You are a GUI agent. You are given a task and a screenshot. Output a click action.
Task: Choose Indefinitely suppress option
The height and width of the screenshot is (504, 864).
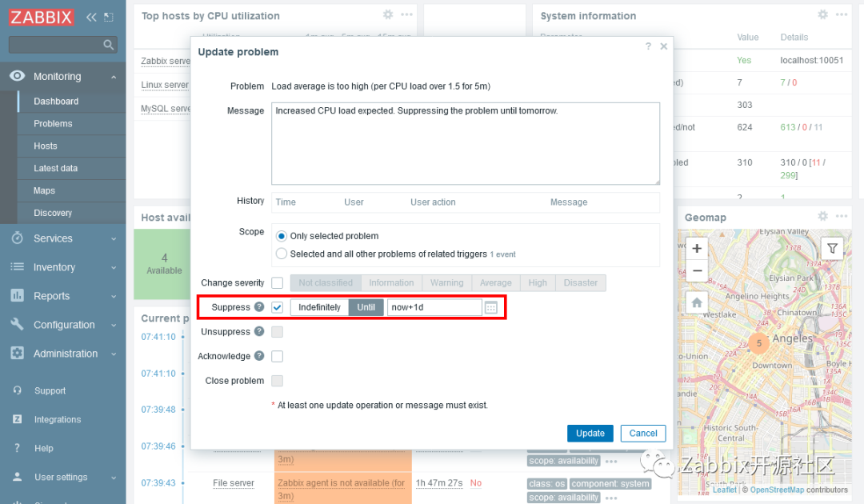(319, 307)
